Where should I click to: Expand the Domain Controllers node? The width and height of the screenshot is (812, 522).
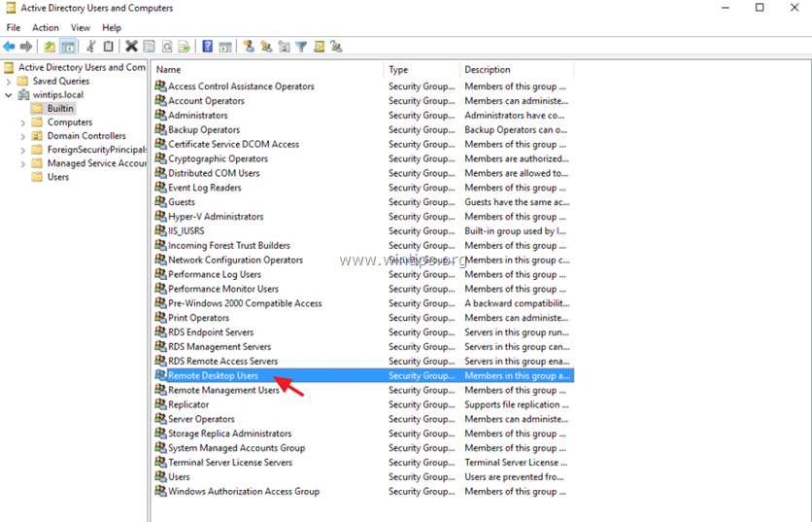coord(22,136)
